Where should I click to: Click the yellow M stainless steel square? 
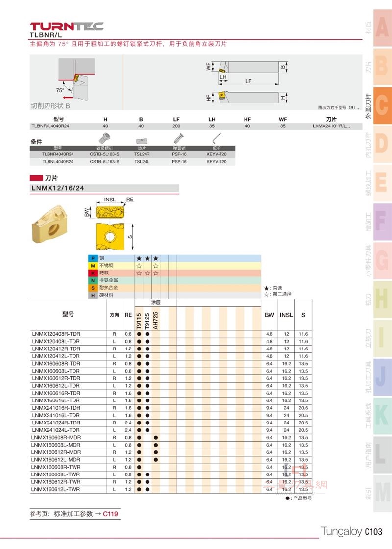[93, 266]
